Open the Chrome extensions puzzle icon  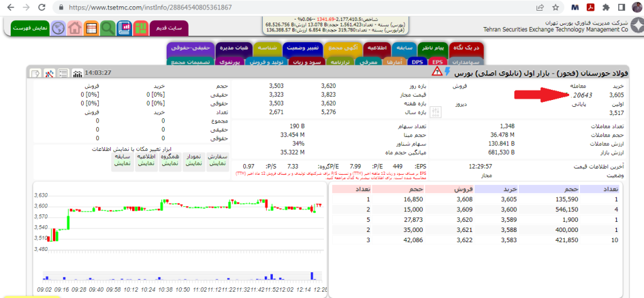(606, 8)
